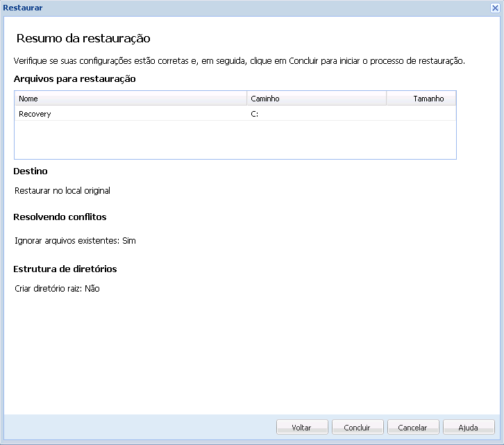
Task: Click the Arquivos para restauração heading
Action: [74, 78]
